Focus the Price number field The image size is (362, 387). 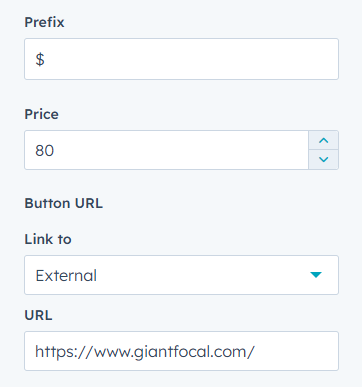click(166, 150)
